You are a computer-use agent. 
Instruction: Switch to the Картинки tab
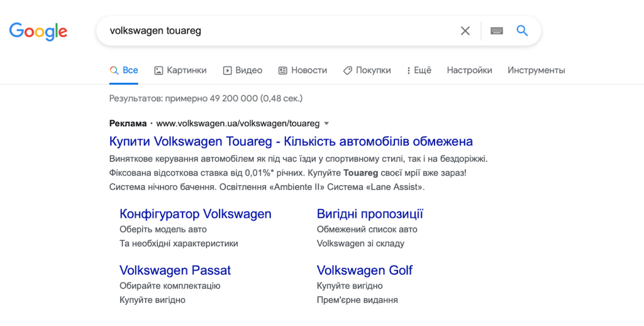pos(180,70)
